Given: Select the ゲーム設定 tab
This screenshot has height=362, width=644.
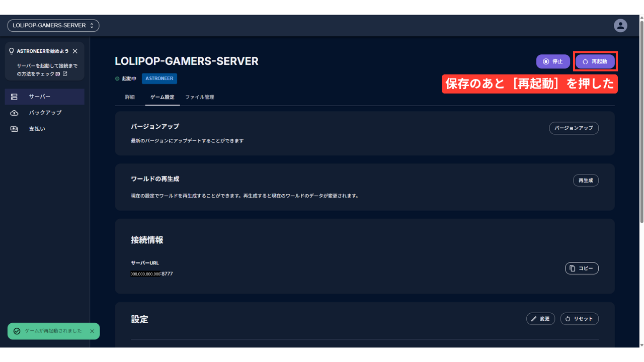Looking at the screenshot, I should [x=163, y=97].
